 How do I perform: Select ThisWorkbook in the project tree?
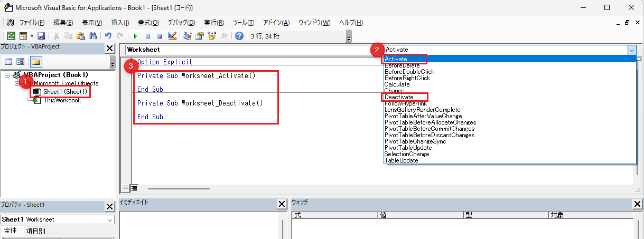(62, 100)
